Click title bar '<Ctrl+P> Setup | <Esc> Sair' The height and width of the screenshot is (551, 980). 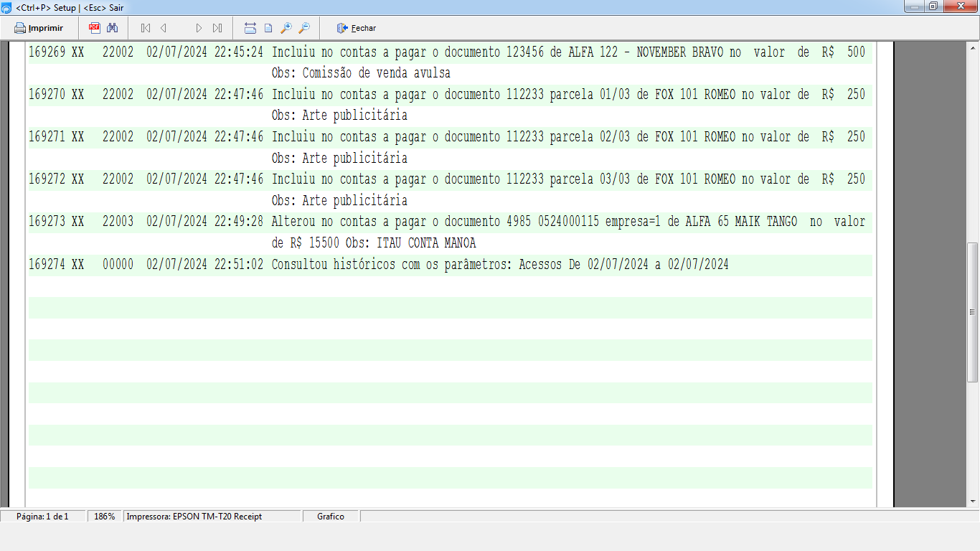point(70,7)
